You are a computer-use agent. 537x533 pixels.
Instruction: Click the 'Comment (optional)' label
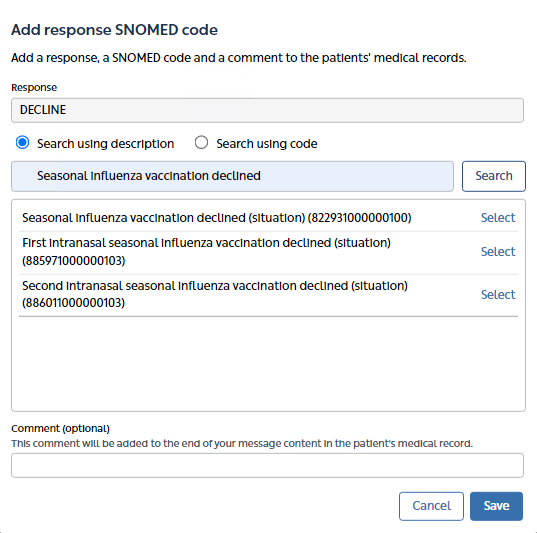[x=60, y=429]
